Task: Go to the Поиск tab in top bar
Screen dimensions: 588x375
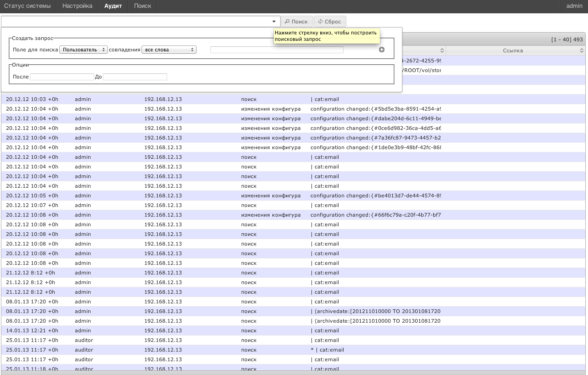Action: (x=142, y=6)
